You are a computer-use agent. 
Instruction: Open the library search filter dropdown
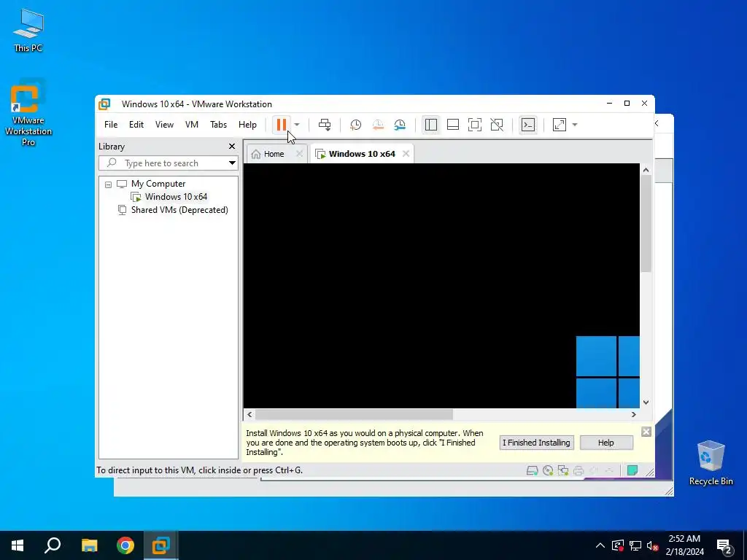pos(232,163)
